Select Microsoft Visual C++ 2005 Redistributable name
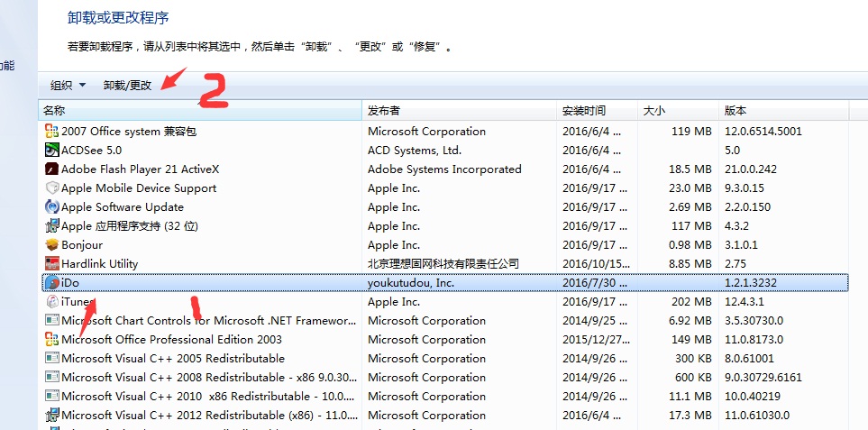 pyautogui.click(x=173, y=358)
